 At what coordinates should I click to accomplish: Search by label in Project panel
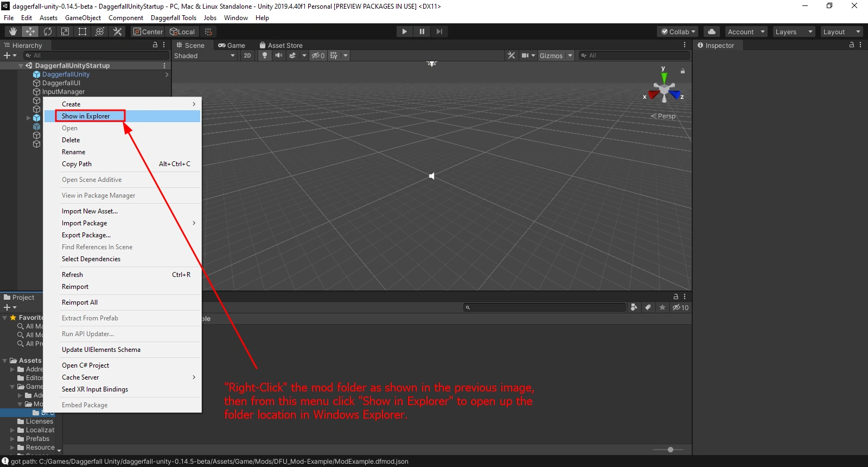648,307
